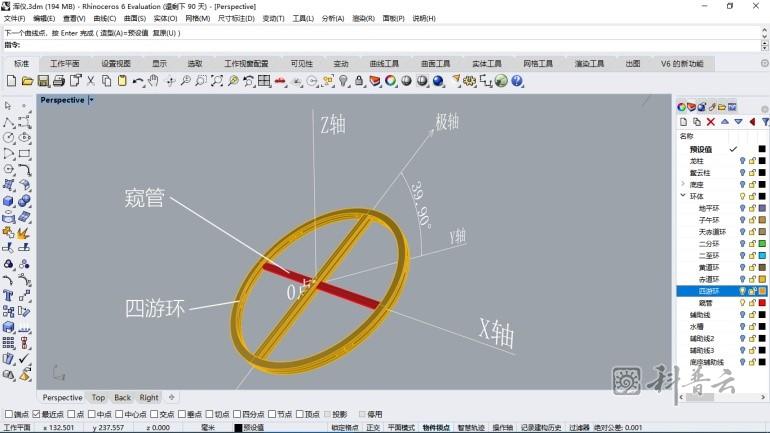This screenshot has height=433, width=770.
Task: Select the Box solid tool in sidebar
Action: pyautogui.click(x=8, y=201)
